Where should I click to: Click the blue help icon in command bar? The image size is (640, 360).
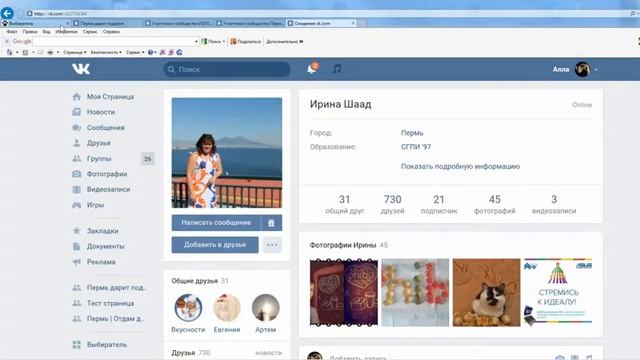coord(151,52)
